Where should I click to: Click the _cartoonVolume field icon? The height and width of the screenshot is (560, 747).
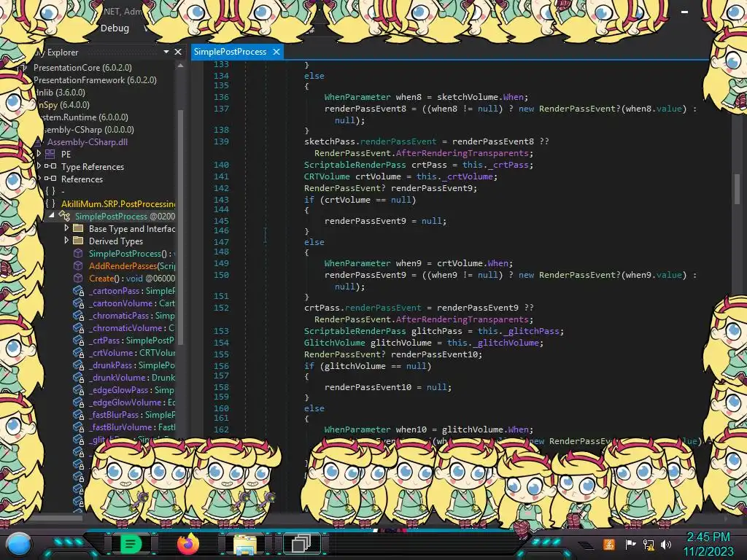coord(79,303)
